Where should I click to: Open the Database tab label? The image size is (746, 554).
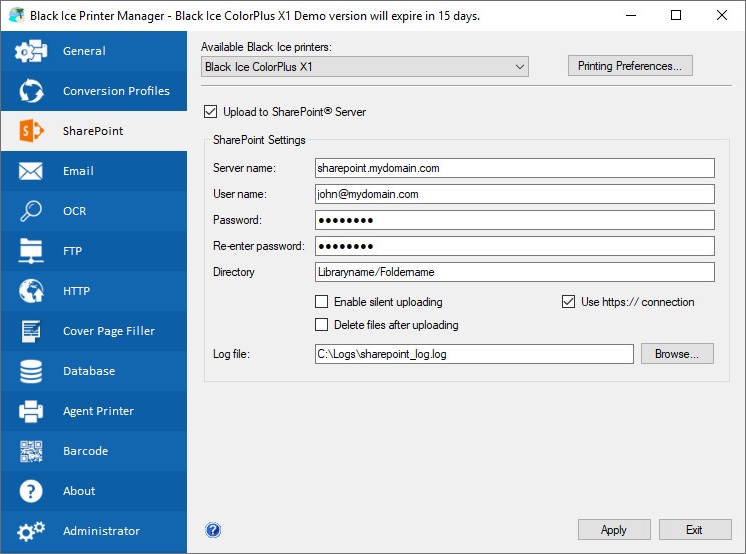click(x=89, y=371)
